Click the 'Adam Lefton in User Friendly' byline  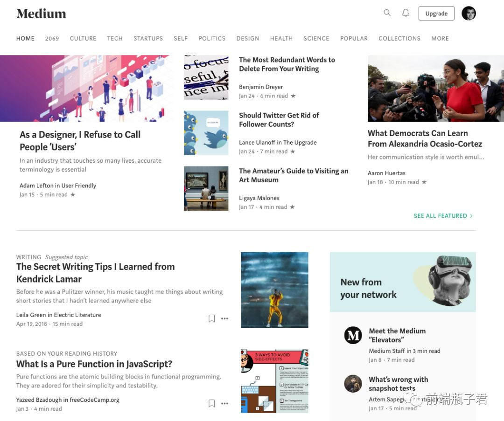click(58, 185)
